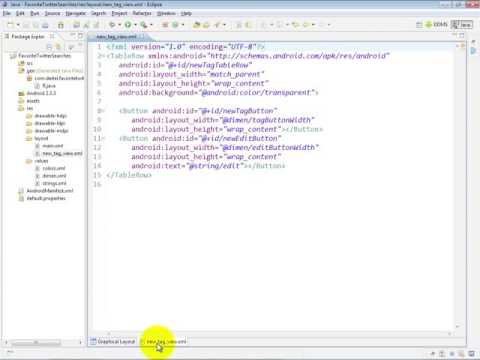Open the Run configurations dropdown arrow
This screenshot has width=480, height=360.
pyautogui.click(x=135, y=25)
